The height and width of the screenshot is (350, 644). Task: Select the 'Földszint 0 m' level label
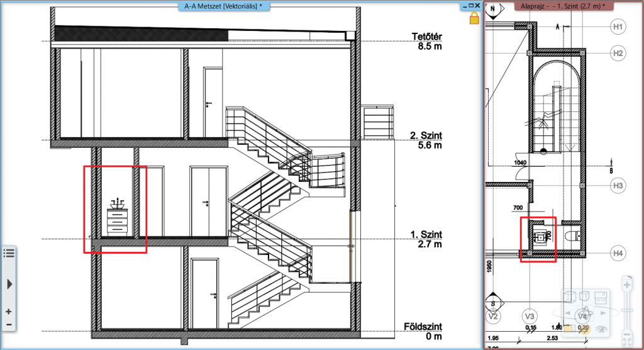(x=423, y=332)
